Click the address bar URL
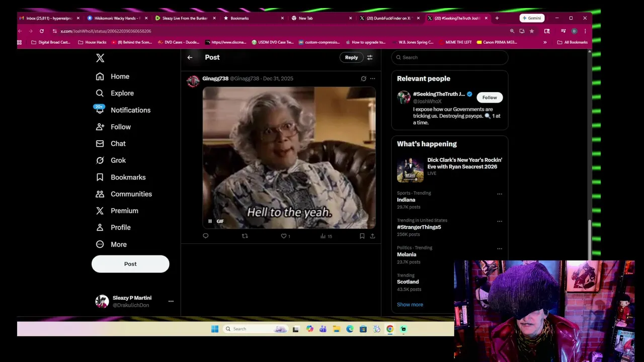The width and height of the screenshot is (644, 362). pyautogui.click(x=106, y=31)
